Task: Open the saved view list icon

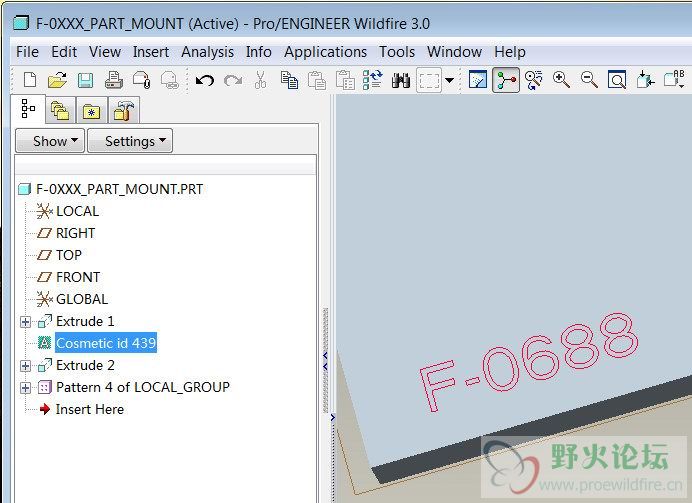Action: pyautogui.click(x=674, y=79)
